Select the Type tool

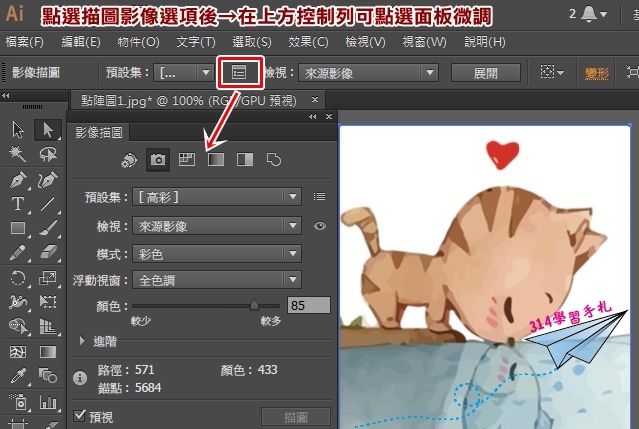coord(18,203)
